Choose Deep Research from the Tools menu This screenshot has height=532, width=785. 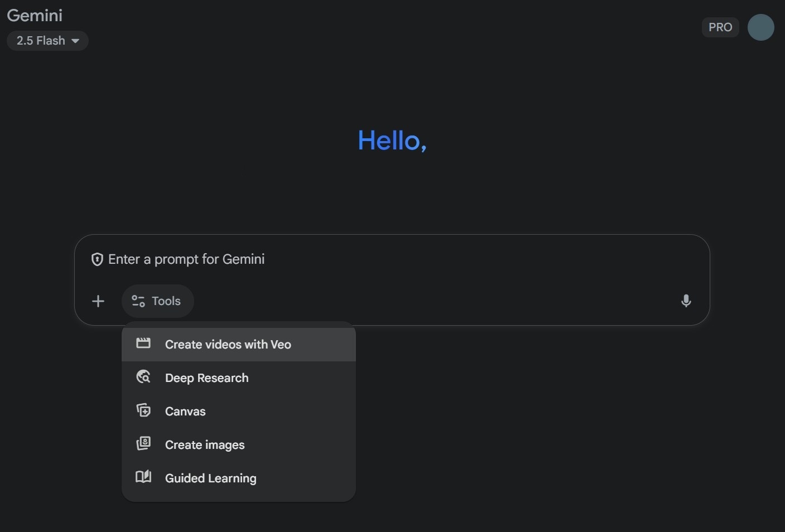[x=206, y=378]
